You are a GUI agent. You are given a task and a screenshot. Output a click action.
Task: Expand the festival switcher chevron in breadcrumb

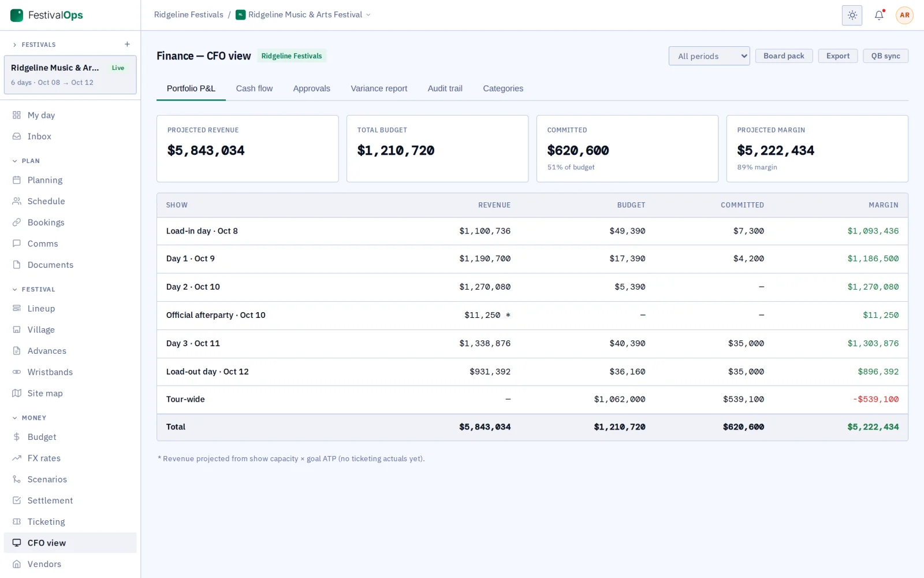pos(368,15)
